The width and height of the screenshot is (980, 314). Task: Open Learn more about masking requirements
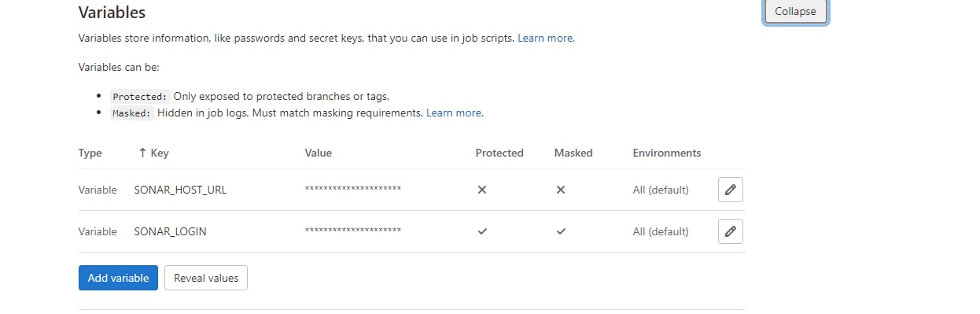pos(455,113)
